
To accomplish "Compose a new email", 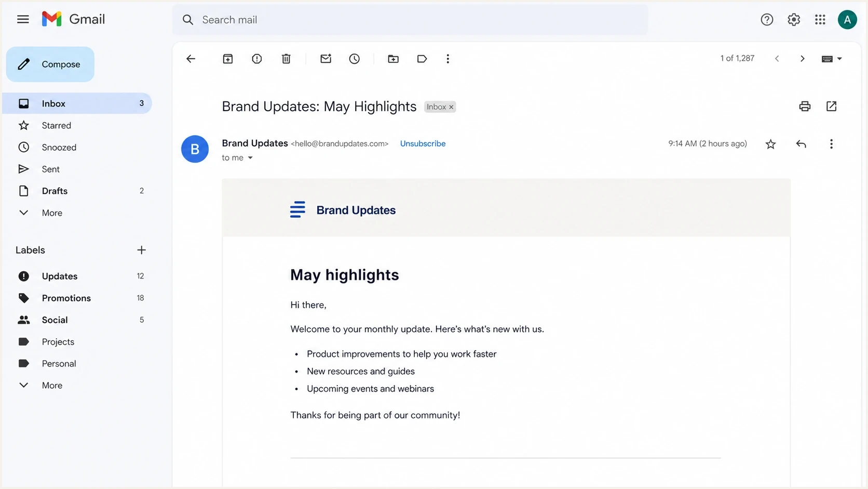I will click(x=50, y=64).
